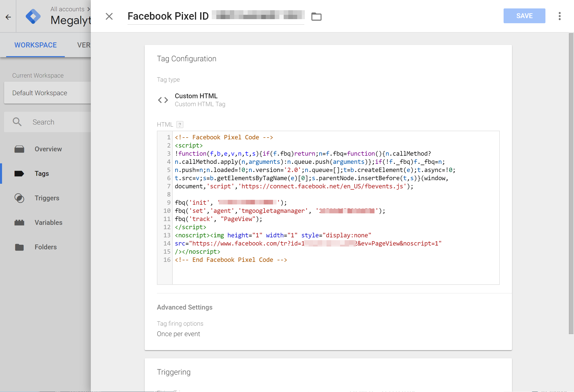Click the HTML help question mark icon

[180, 125]
